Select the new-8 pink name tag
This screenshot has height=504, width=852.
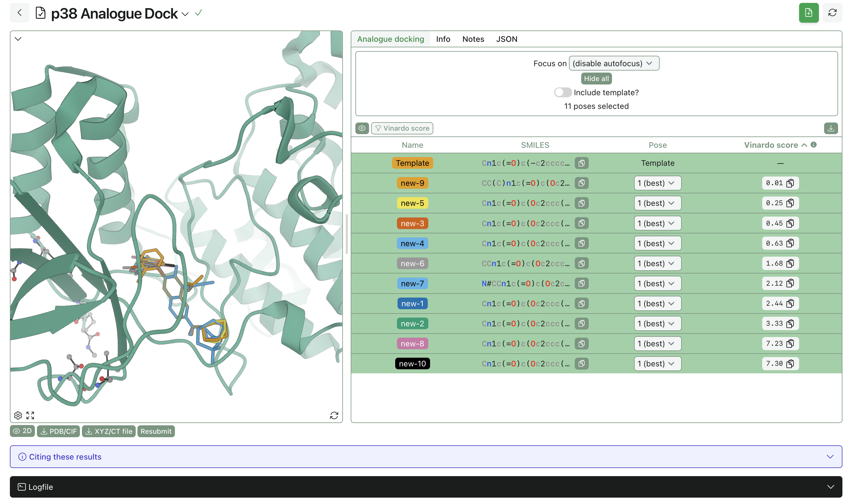point(412,343)
